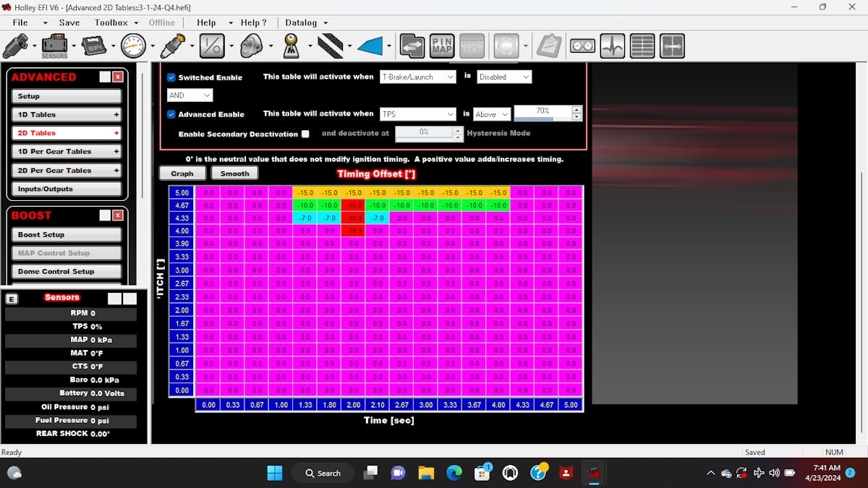Screen dimensions: 868x488
Task: Open the heartbeat waveform monitor icon
Action: (x=613, y=46)
